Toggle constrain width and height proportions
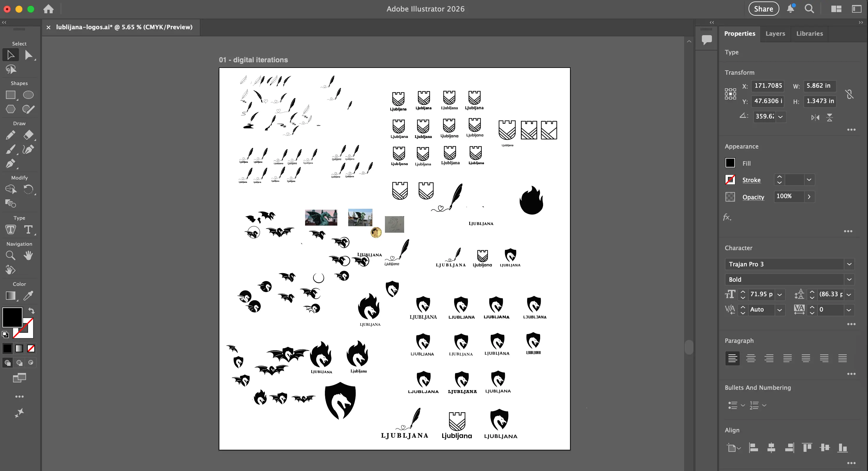This screenshot has width=868, height=471. click(x=849, y=94)
